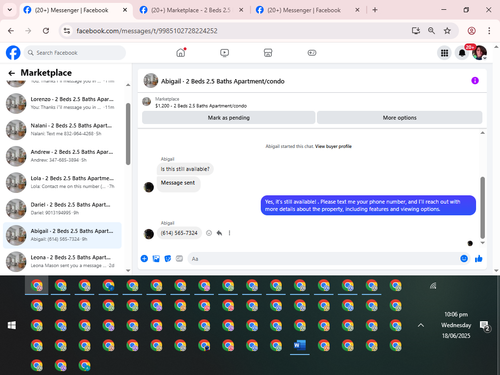500x375 pixels.
Task: Open Chrome three-dot menu
Action: pos(489,31)
